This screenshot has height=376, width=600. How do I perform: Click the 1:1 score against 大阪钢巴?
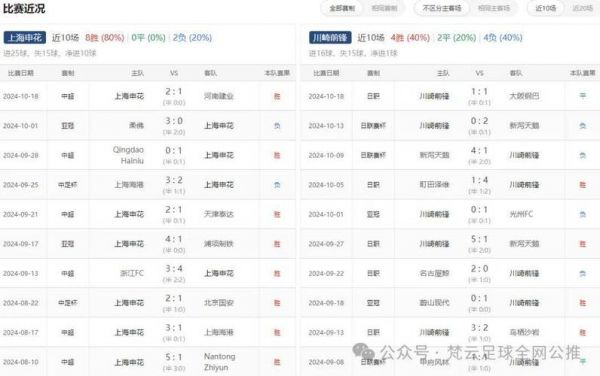click(x=479, y=92)
